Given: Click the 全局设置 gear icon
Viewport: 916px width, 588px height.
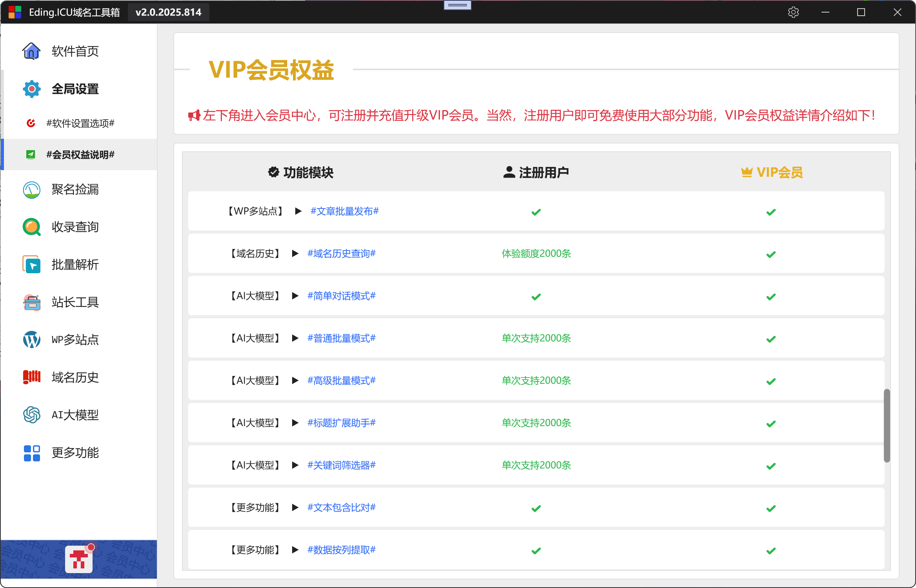Looking at the screenshot, I should (31, 89).
